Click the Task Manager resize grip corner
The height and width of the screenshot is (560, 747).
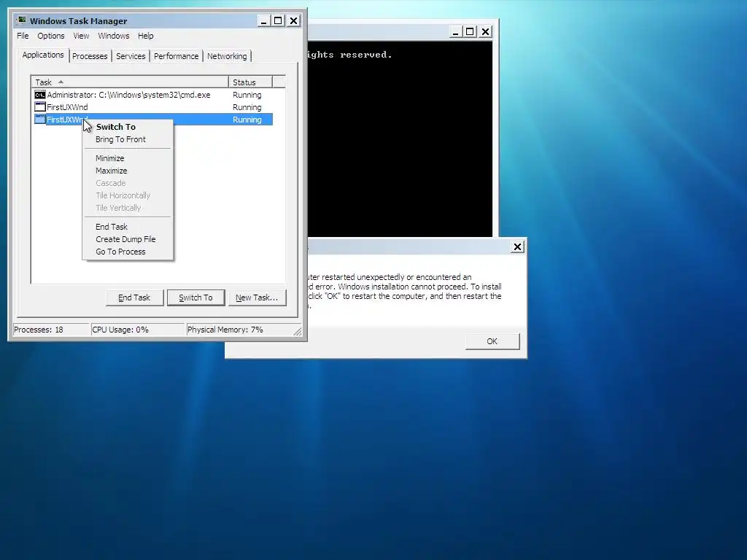(298, 332)
